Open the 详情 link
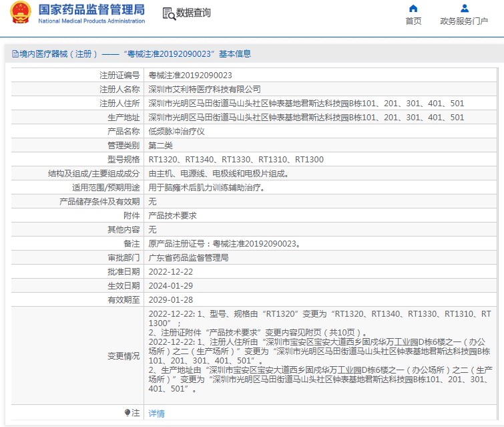Image resolution: width=504 pixels, height=427 pixels. click(x=156, y=413)
